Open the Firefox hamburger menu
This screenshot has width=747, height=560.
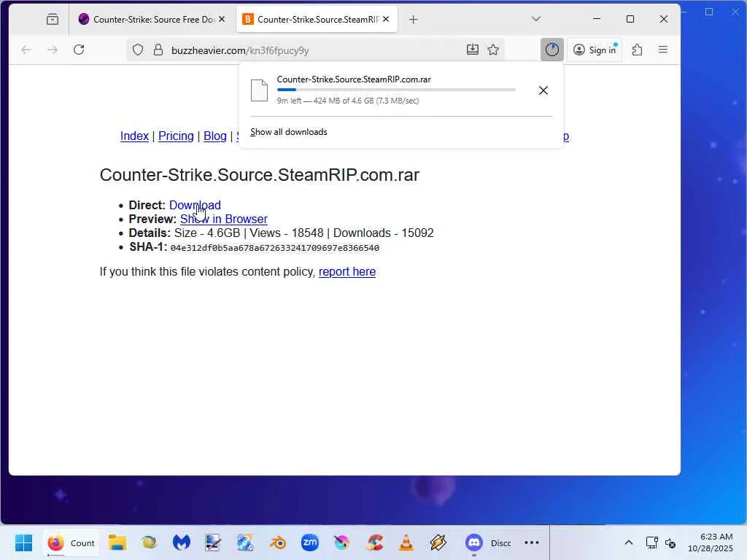(663, 50)
